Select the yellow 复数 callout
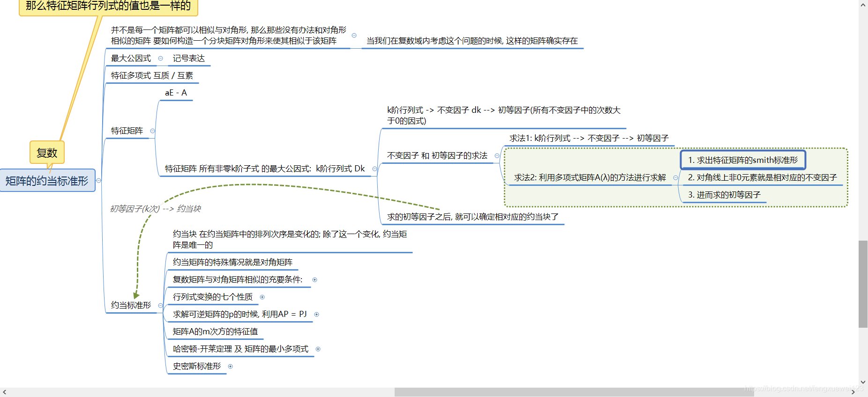Screen dimensions: 868x397 click(47, 153)
